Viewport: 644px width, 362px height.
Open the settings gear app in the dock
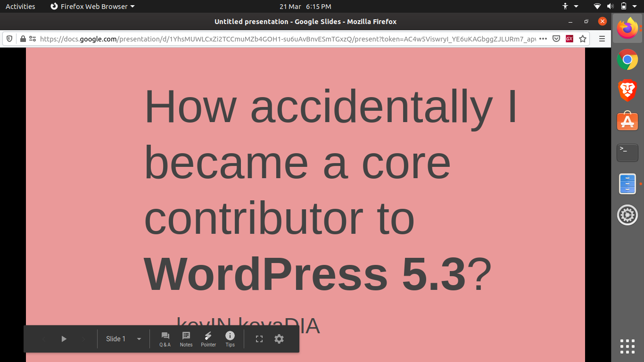[627, 215]
